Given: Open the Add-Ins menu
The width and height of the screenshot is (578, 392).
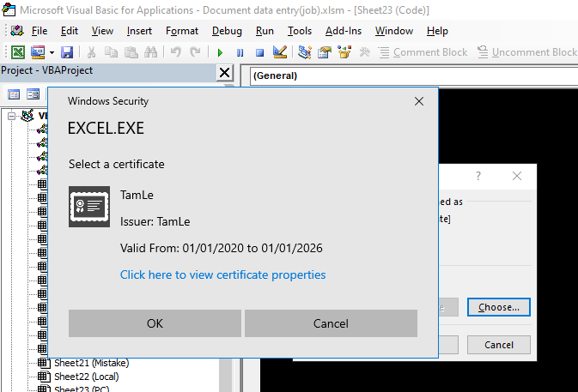Looking at the screenshot, I should [x=344, y=31].
